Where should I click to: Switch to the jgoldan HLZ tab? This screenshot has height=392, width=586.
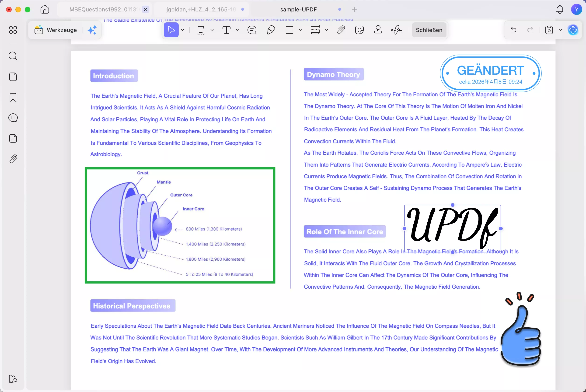(201, 10)
